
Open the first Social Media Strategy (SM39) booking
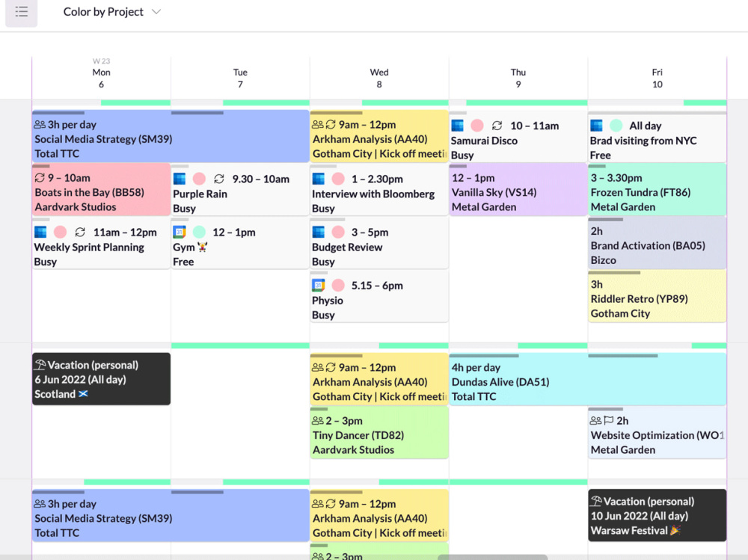point(171,136)
